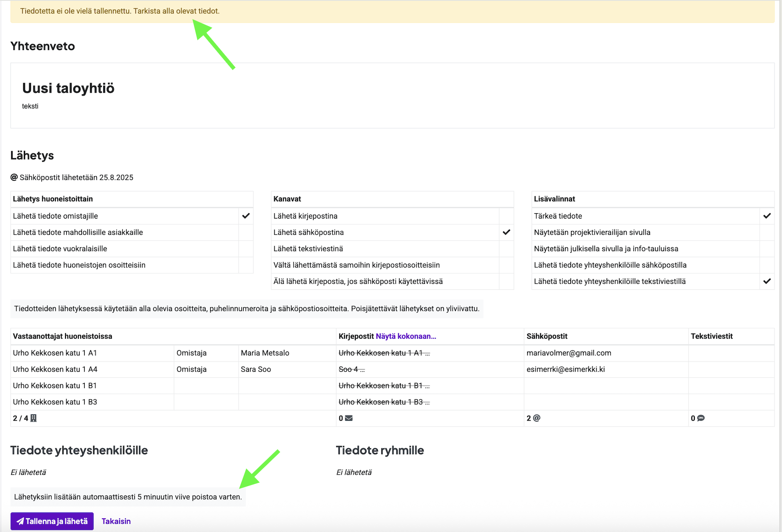Click the recipient name Maria Metsalo
This screenshot has height=532, width=782.
click(x=265, y=353)
